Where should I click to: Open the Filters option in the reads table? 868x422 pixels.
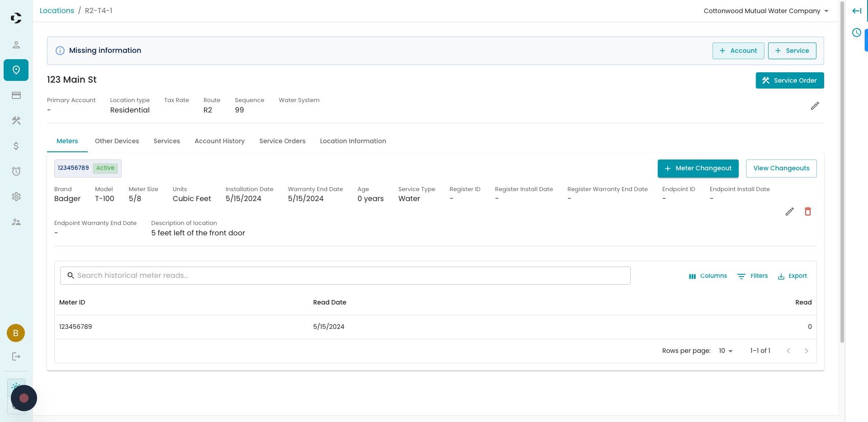tap(752, 276)
